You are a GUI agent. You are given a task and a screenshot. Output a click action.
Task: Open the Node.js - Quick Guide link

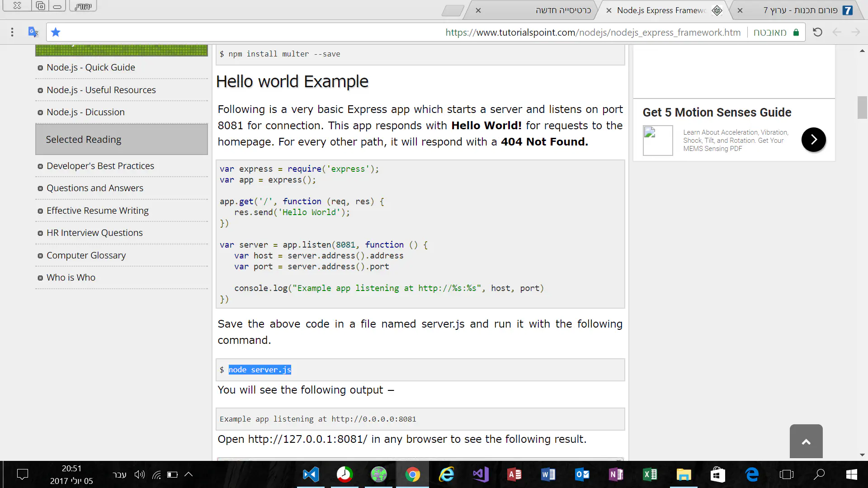point(90,67)
